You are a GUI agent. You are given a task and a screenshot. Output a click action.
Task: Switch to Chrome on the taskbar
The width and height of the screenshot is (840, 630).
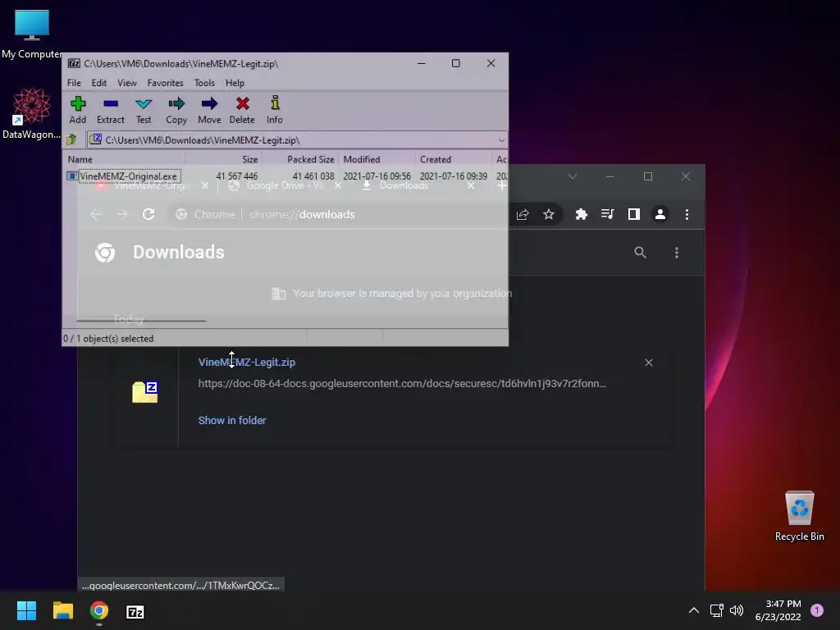pos(99,610)
